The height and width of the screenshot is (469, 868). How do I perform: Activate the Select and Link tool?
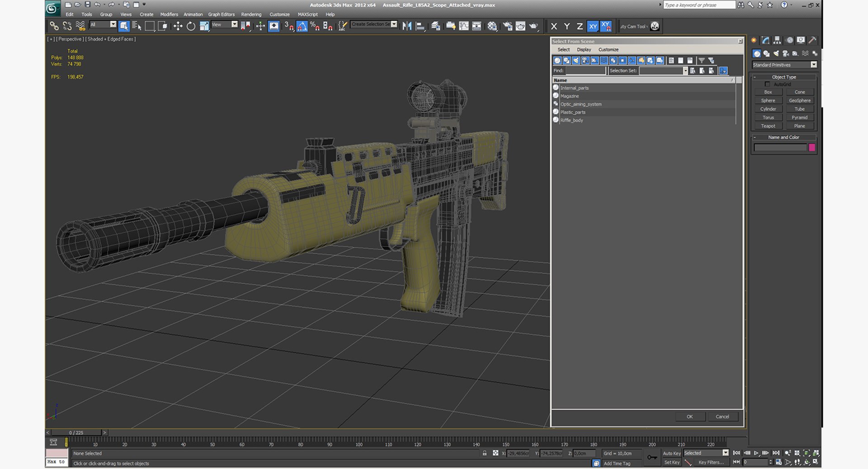tap(54, 26)
